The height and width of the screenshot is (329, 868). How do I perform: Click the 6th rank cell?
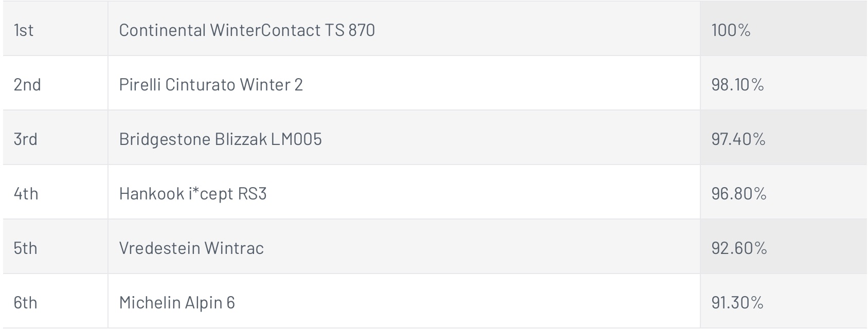(56, 301)
